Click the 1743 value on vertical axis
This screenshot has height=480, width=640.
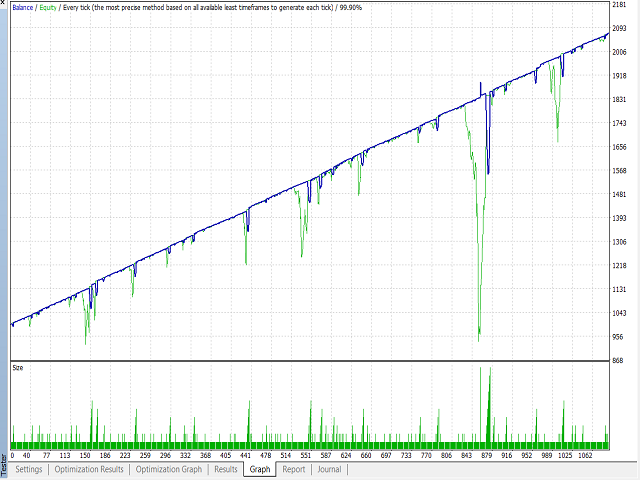point(619,123)
